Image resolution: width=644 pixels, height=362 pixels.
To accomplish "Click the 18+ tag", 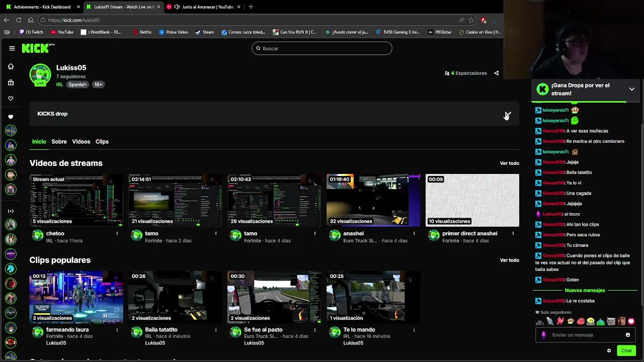I will click(98, 84).
